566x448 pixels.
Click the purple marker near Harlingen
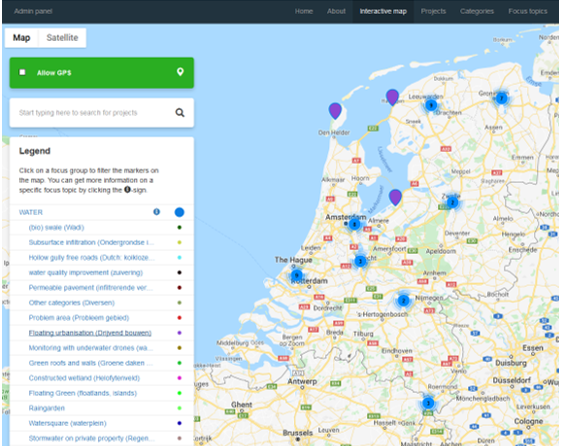[x=392, y=97]
